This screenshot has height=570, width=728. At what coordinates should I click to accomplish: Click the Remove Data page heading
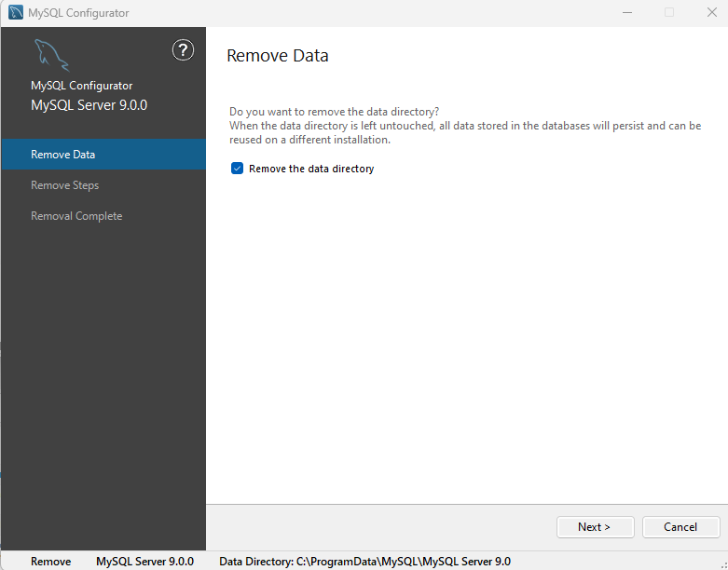[x=278, y=56]
